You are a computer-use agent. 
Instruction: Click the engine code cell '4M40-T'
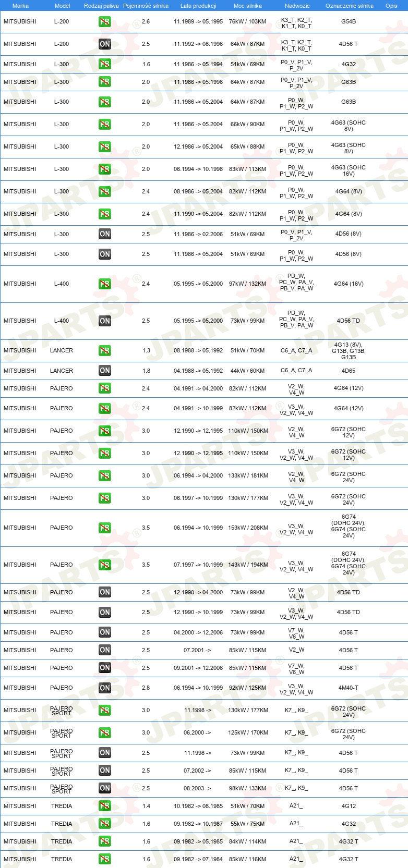[349, 688]
